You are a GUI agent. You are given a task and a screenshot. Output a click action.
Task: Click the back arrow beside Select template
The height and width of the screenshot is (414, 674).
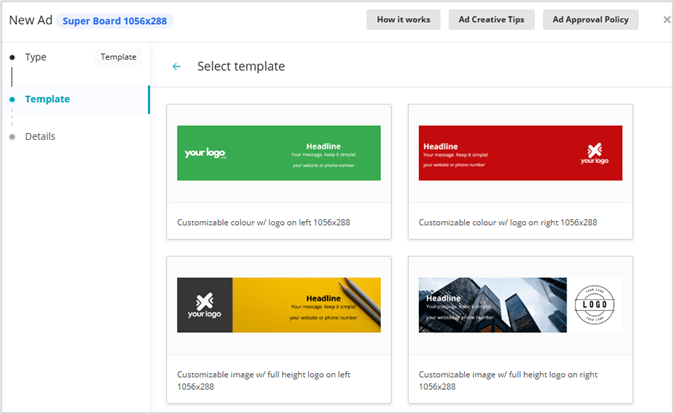[177, 67]
